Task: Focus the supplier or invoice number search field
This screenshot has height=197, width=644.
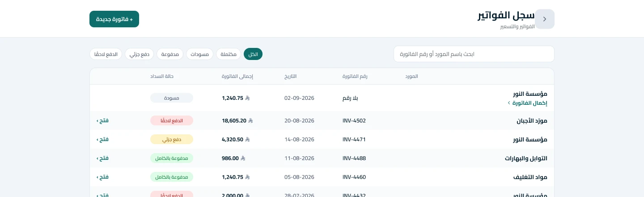Action: pos(474,54)
